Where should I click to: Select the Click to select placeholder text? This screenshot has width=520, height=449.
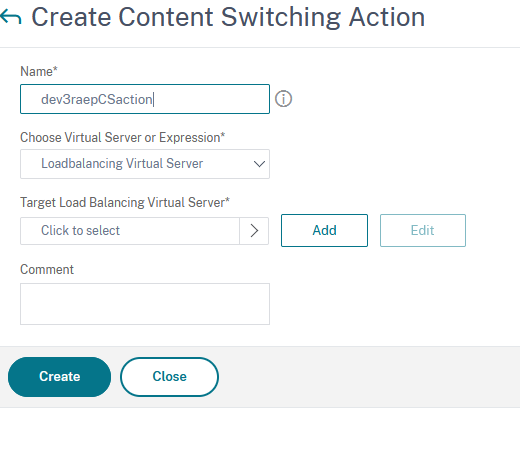pyautogui.click(x=80, y=230)
